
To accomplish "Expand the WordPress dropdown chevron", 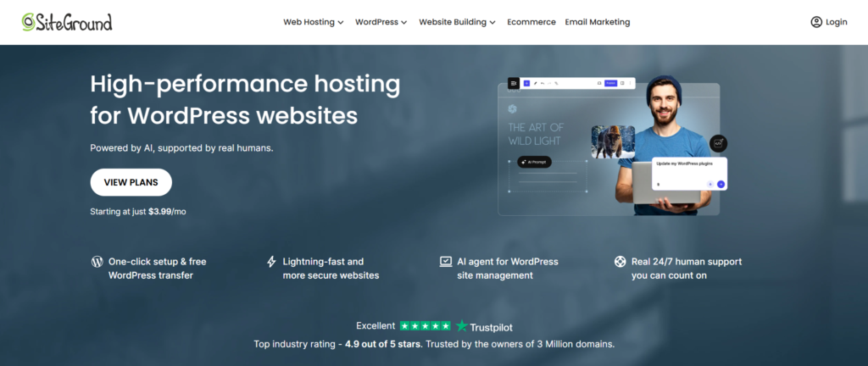I will (x=404, y=23).
